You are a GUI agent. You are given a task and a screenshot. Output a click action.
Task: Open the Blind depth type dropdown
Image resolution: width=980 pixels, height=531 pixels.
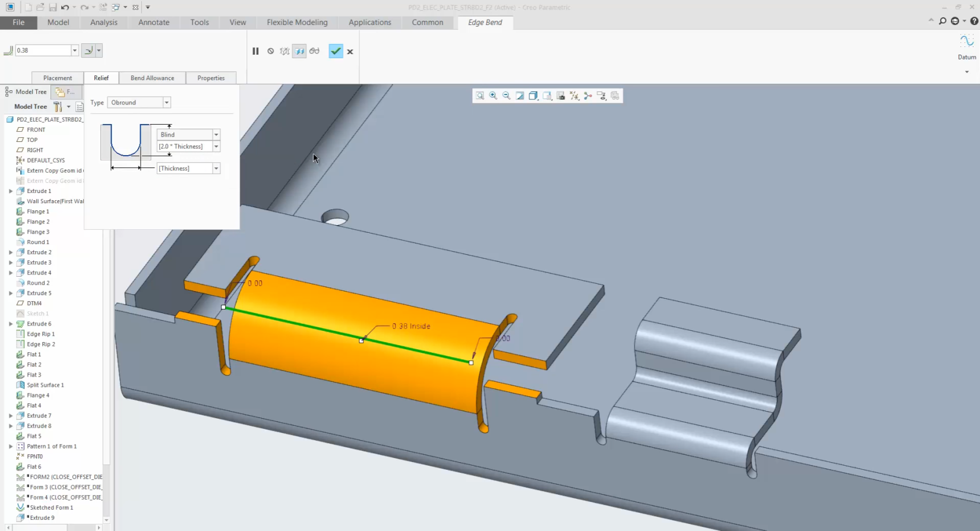(x=188, y=135)
